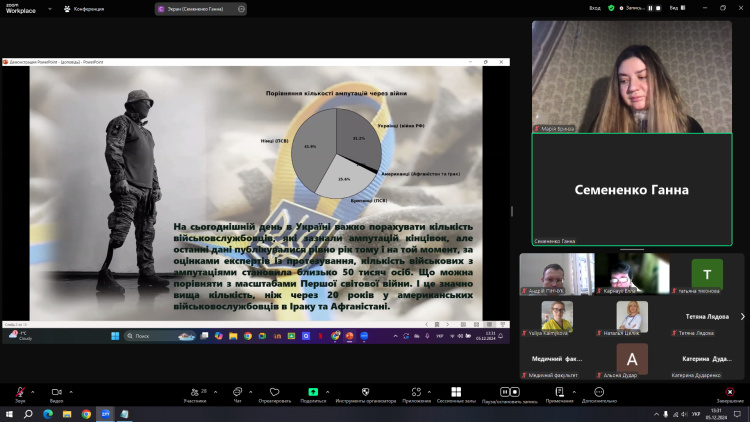This screenshot has height=422, width=750.
Task: Expand audio options arrow next to Звук
Action: pyautogui.click(x=33, y=391)
